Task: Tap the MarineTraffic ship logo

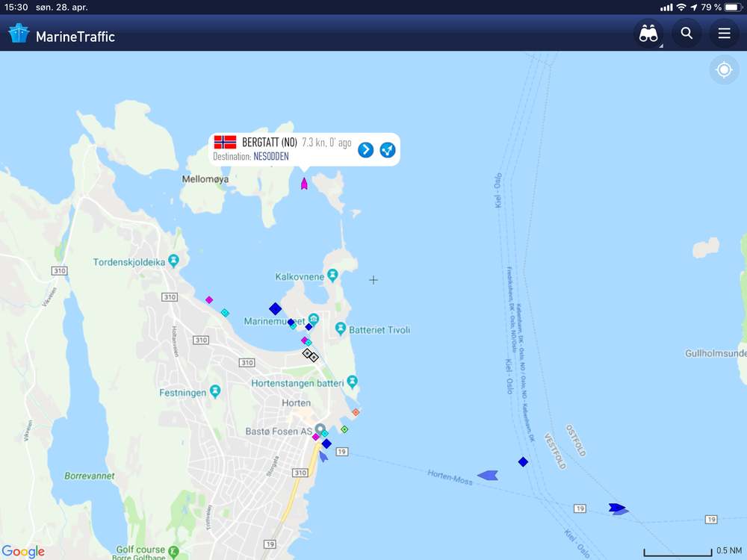Action: [x=19, y=34]
